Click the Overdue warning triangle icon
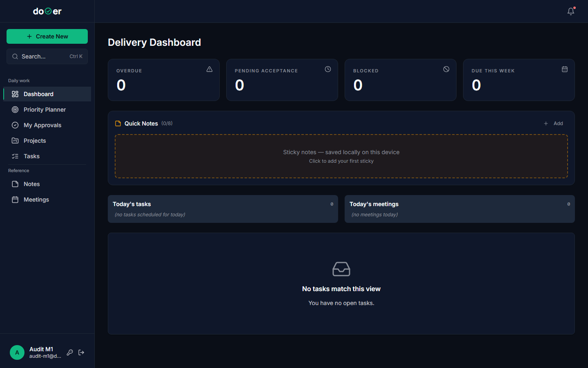588x368 pixels. pyautogui.click(x=209, y=69)
